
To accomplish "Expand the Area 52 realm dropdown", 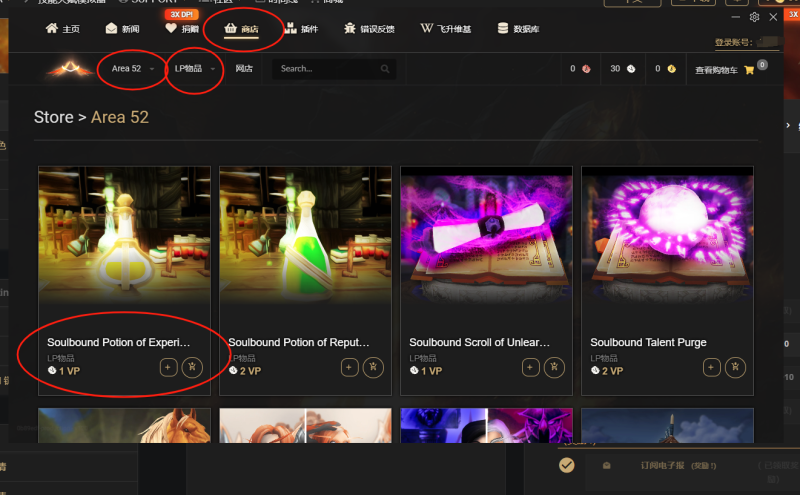I will 133,68.
